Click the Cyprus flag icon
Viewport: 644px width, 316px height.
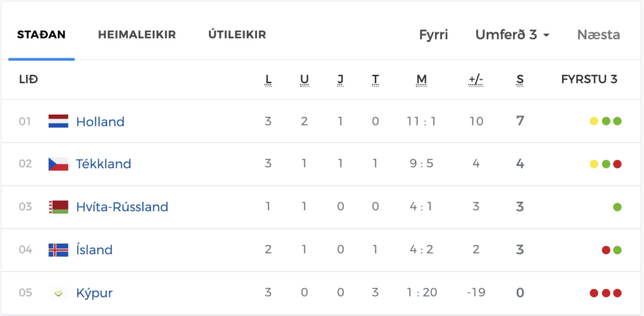(x=58, y=293)
